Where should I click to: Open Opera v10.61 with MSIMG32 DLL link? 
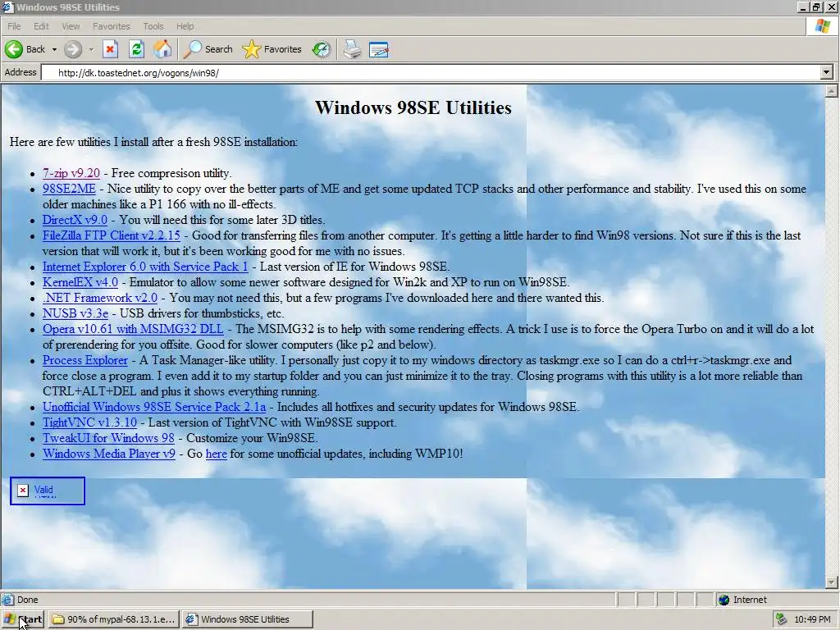[133, 328]
